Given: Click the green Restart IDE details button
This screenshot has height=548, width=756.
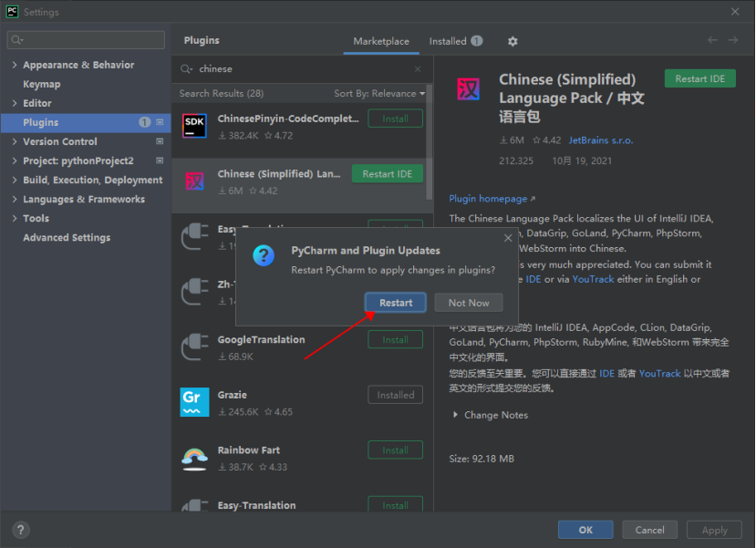Looking at the screenshot, I should [700, 78].
